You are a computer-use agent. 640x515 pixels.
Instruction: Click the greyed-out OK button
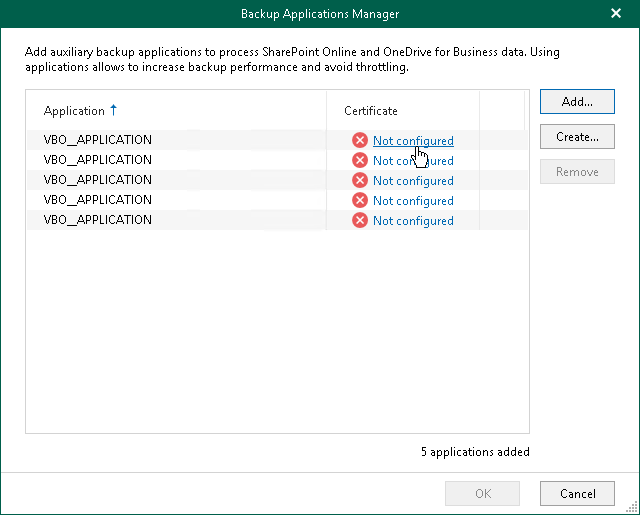[x=482, y=494]
